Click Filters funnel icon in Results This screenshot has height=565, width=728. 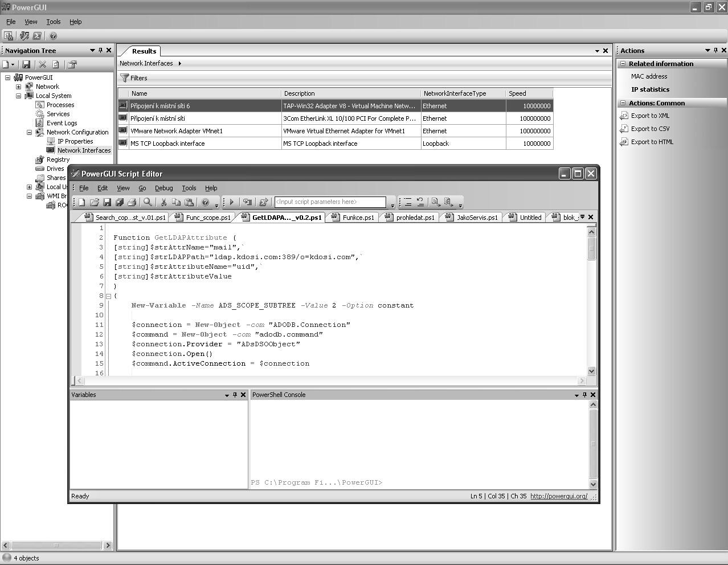(x=125, y=77)
